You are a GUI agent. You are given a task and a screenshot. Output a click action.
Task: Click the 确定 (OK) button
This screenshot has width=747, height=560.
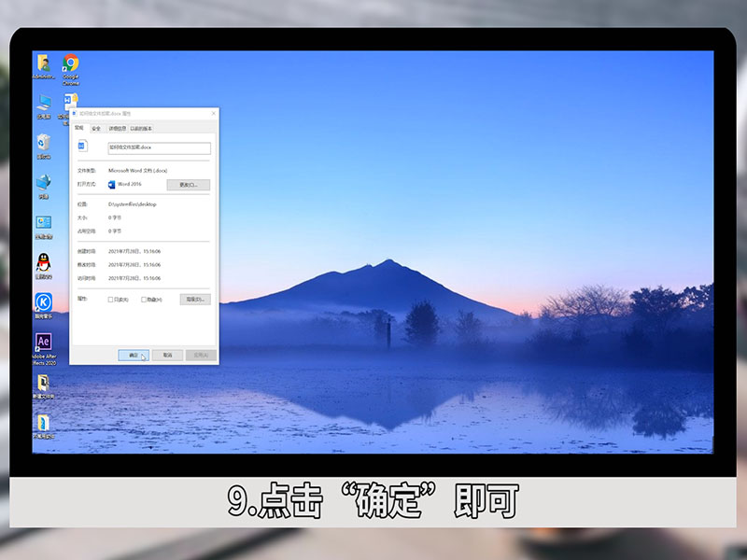click(134, 353)
